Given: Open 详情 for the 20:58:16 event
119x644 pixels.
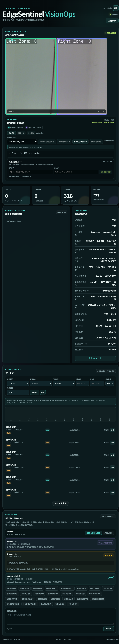Looking at the screenshot, I should click(112, 467).
